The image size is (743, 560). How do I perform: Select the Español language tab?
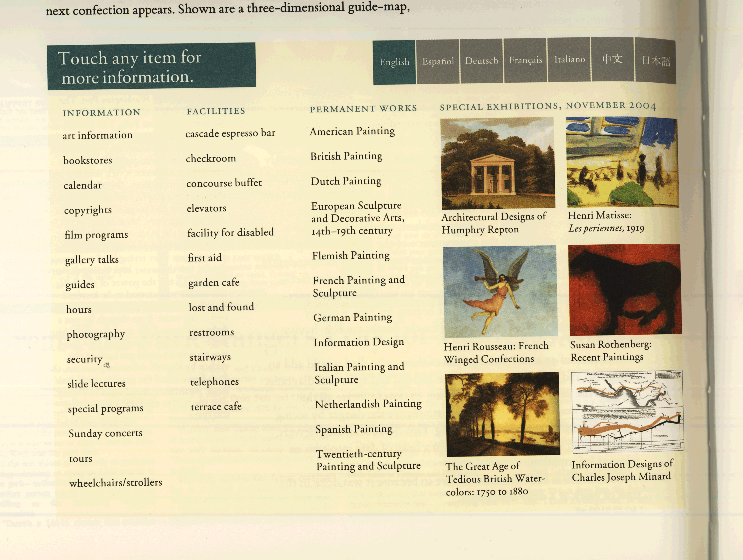(x=438, y=61)
